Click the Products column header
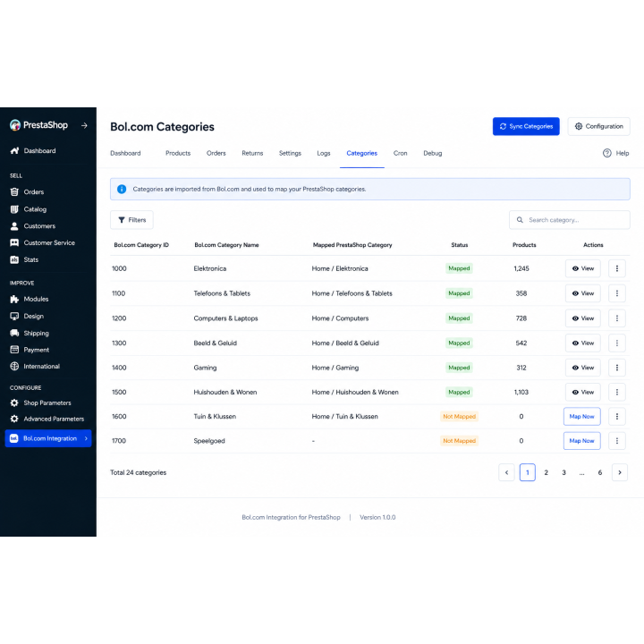This screenshot has height=644, width=644. [524, 245]
